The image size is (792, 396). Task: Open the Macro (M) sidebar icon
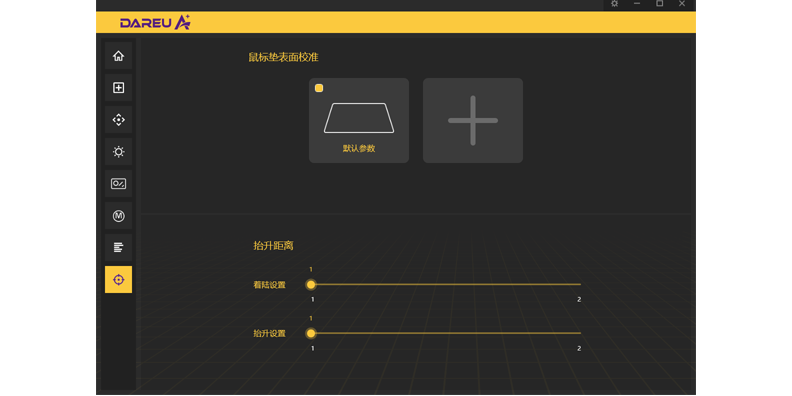[x=118, y=216]
